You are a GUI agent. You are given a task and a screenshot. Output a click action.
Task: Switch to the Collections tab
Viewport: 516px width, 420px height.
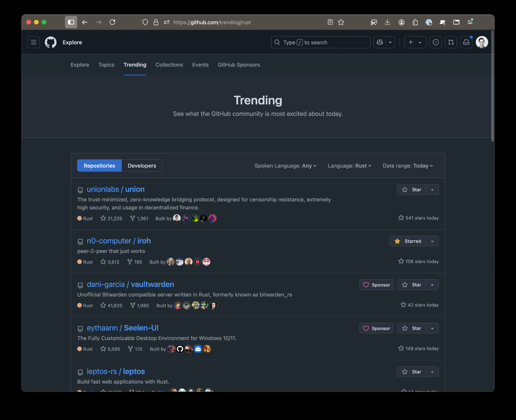click(x=169, y=65)
